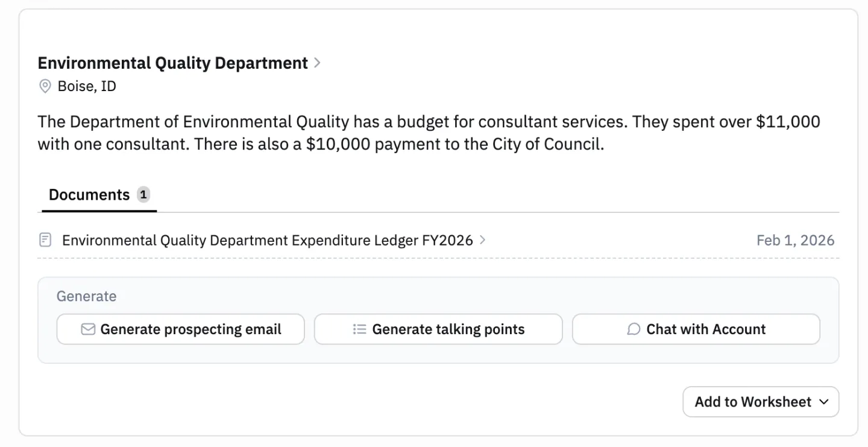Click the location pin icon
The width and height of the screenshot is (868, 447).
[45, 87]
